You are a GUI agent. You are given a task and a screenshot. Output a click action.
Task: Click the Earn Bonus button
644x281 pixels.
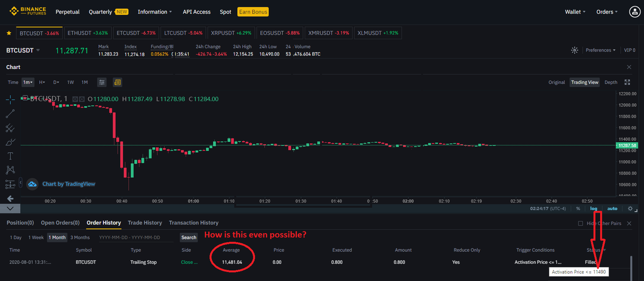pos(253,12)
